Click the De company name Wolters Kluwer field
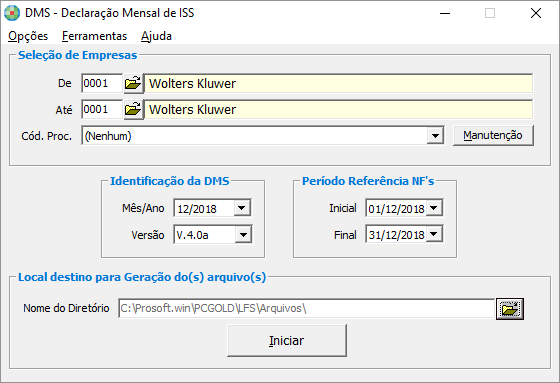The image size is (560, 383). pyautogui.click(x=339, y=84)
